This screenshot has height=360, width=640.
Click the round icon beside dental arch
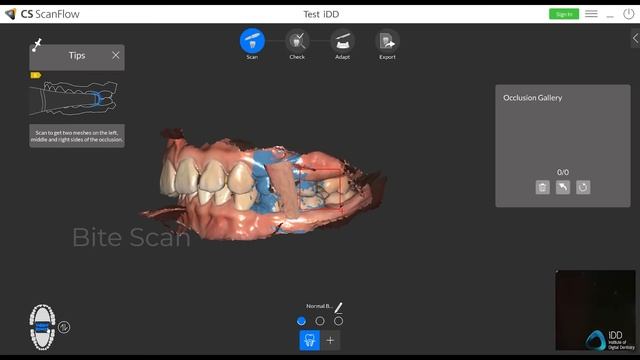coord(64,327)
